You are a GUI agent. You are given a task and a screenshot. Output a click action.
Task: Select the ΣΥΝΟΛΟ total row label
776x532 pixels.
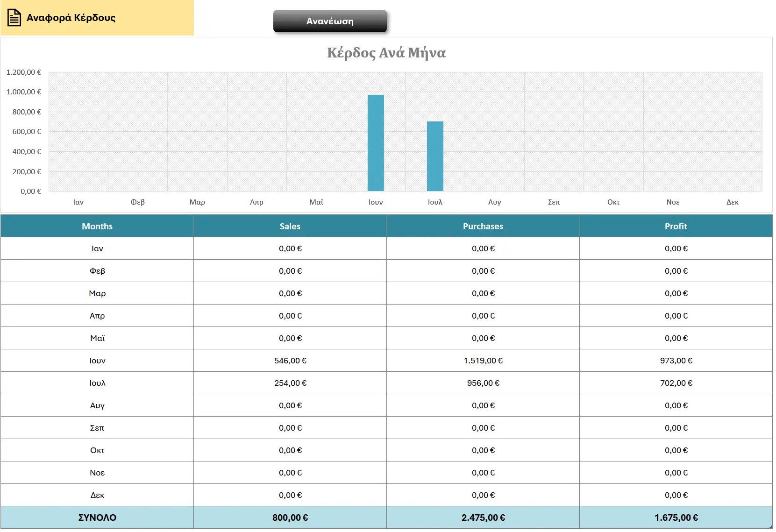coord(97,518)
